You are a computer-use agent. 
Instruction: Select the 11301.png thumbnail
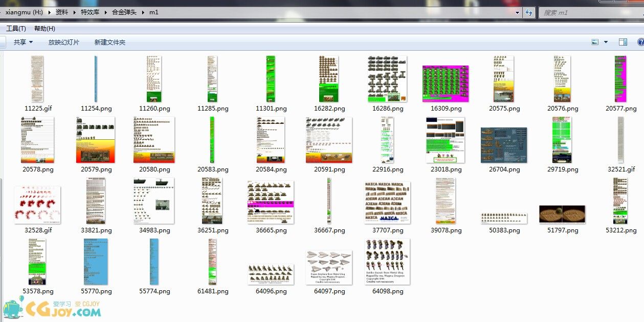tap(271, 79)
